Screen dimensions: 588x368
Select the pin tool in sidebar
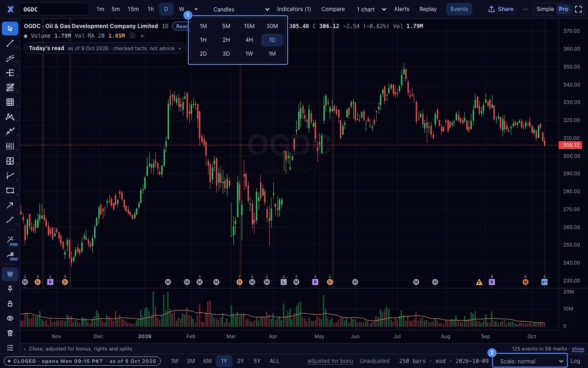[10, 289]
